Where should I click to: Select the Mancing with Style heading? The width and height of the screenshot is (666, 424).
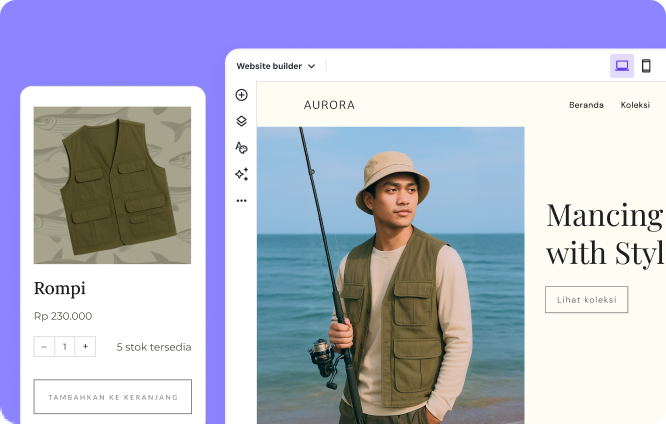click(604, 233)
